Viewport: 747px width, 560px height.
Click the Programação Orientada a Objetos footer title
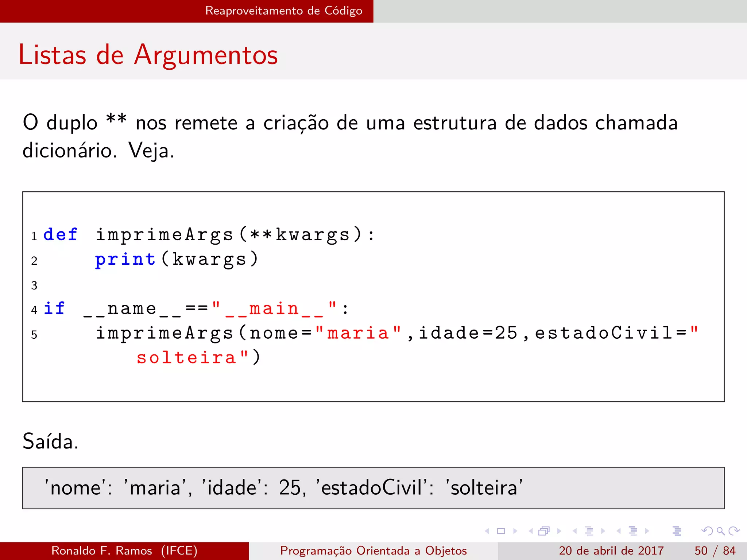[x=373, y=551]
